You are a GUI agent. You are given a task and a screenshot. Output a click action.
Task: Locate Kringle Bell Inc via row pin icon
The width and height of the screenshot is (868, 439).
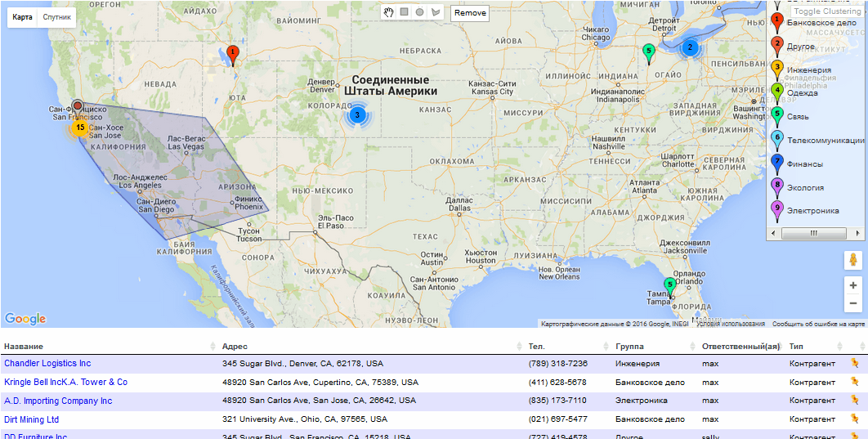tap(855, 382)
